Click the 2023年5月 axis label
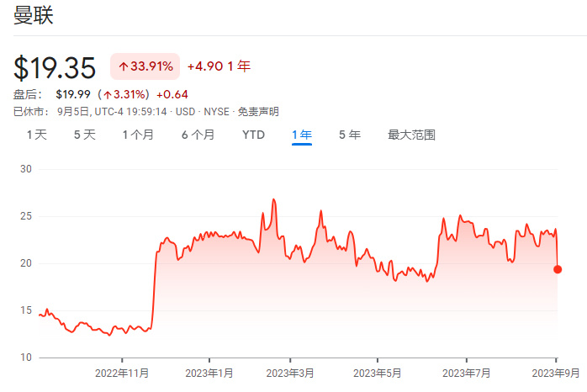587x392 pixels. (x=378, y=373)
